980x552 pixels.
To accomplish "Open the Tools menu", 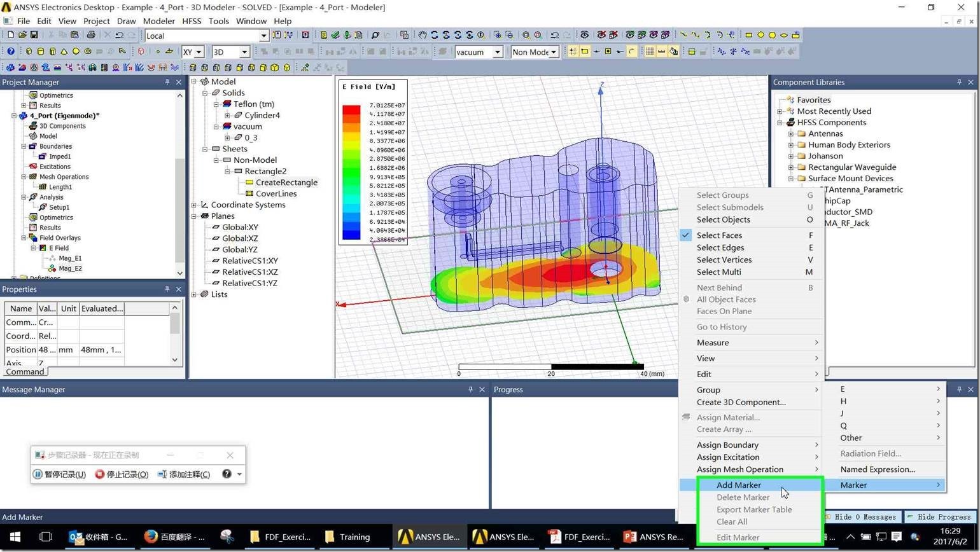I will pyautogui.click(x=218, y=21).
